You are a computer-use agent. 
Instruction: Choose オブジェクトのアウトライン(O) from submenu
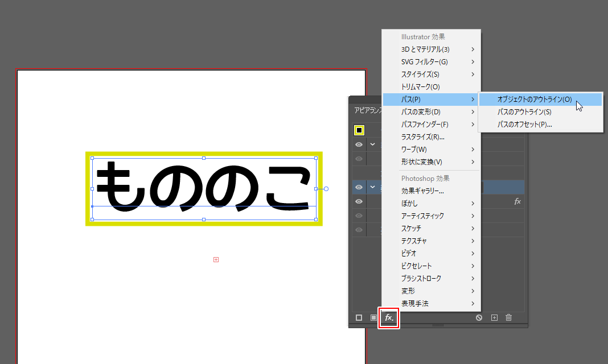tap(534, 100)
